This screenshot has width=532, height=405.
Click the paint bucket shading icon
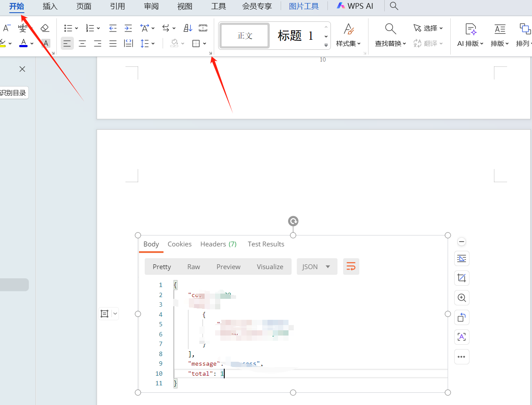tap(175, 43)
